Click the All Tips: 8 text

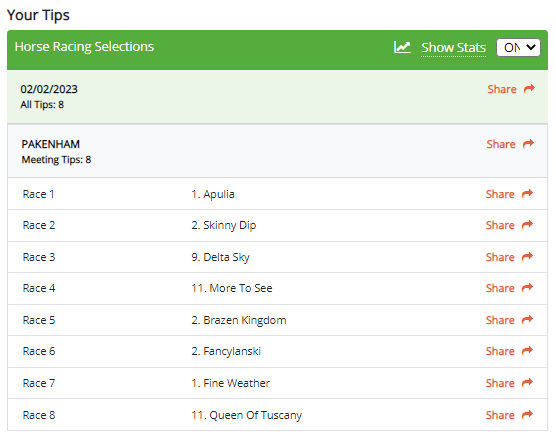pos(42,105)
